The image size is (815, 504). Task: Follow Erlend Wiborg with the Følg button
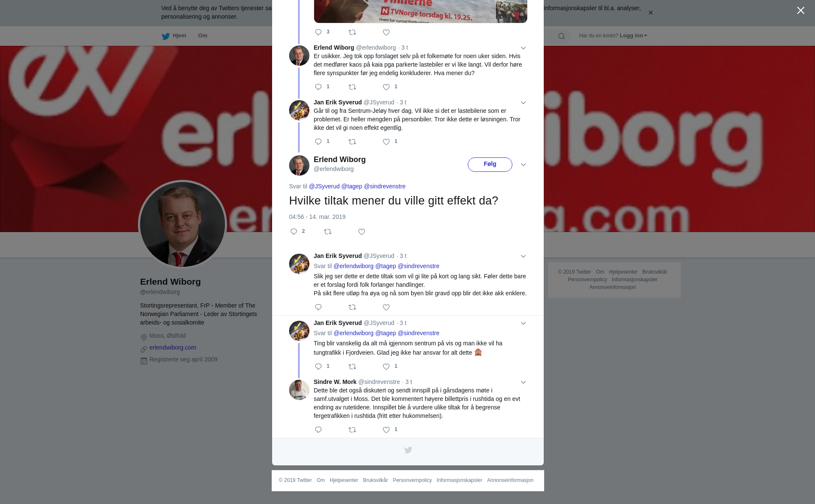click(x=490, y=165)
